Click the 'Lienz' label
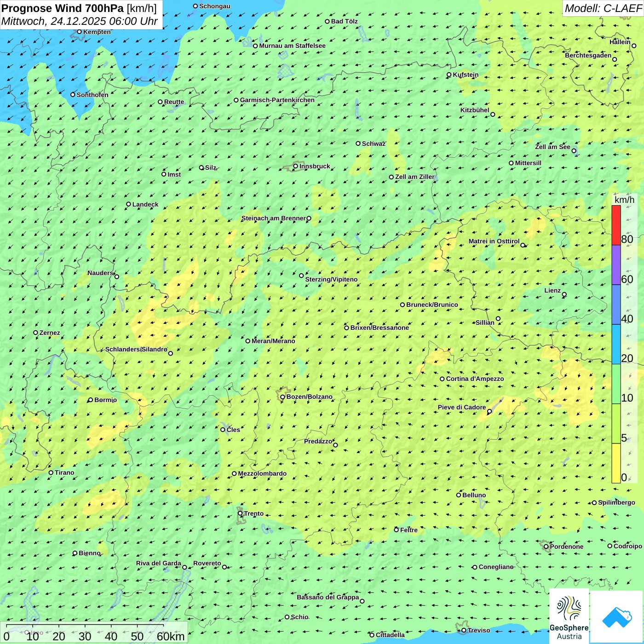 552,290
